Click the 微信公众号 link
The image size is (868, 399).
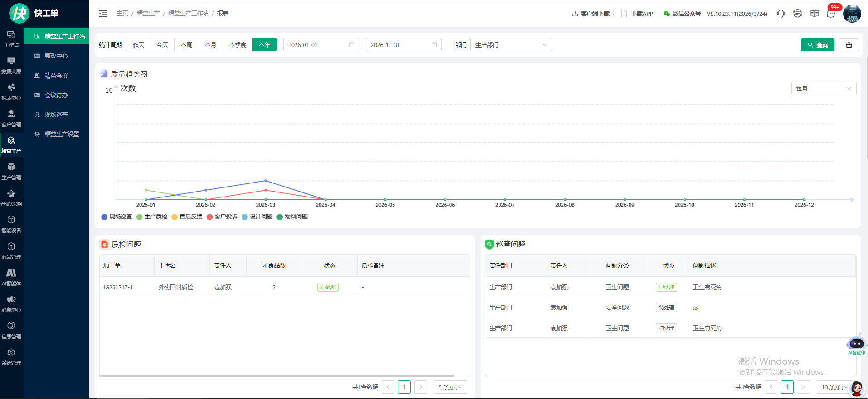[682, 14]
